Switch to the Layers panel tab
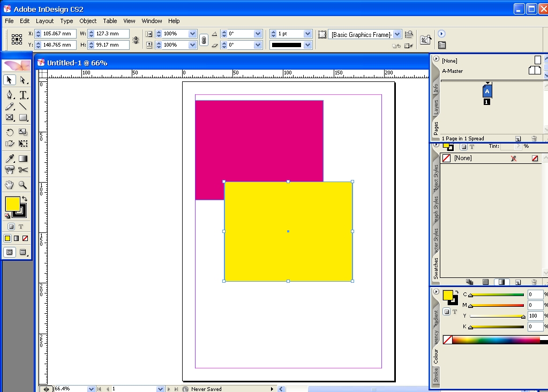The width and height of the screenshot is (548, 392). [x=436, y=107]
